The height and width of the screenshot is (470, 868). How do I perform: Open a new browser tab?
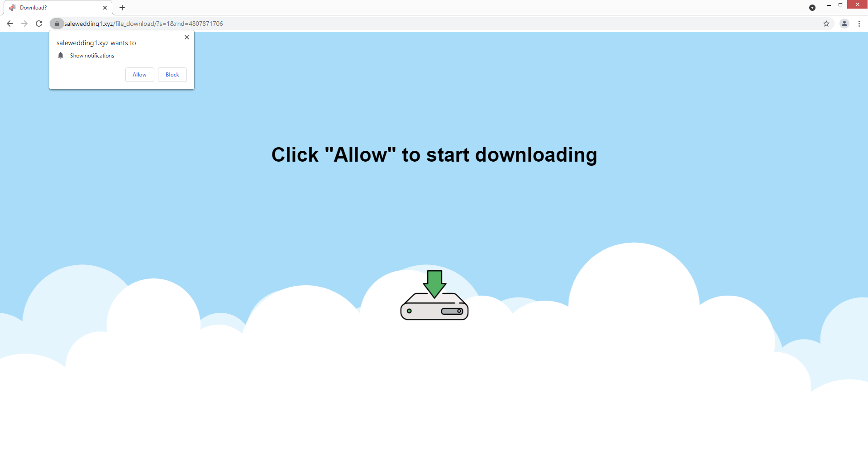[x=122, y=8]
